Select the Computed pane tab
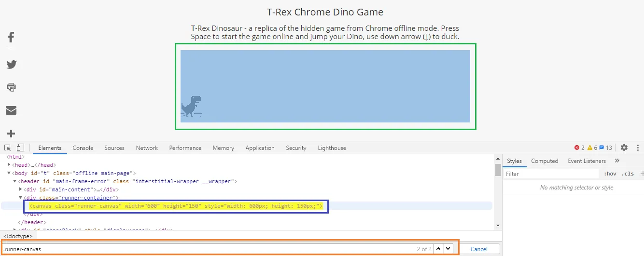This screenshot has height=256, width=644. (x=545, y=161)
